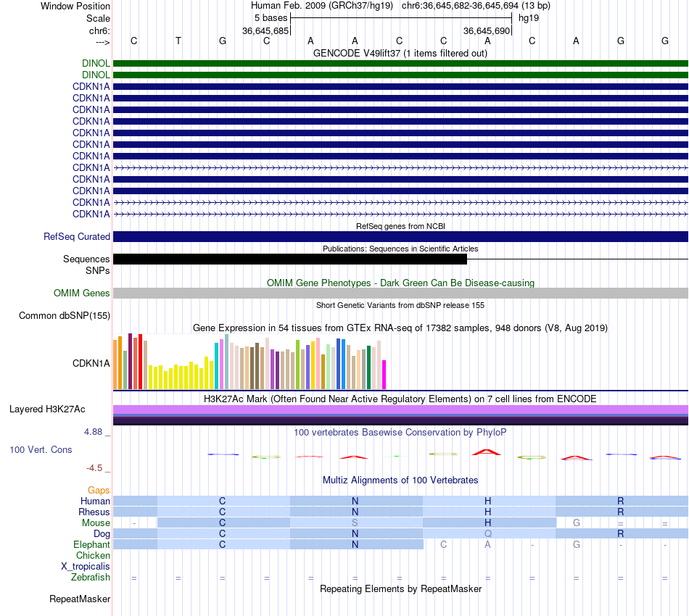Image resolution: width=689 pixels, height=616 pixels.
Task: Open 'Multiz Alignments of 100 Vertebrates' title
Action: coord(400,480)
